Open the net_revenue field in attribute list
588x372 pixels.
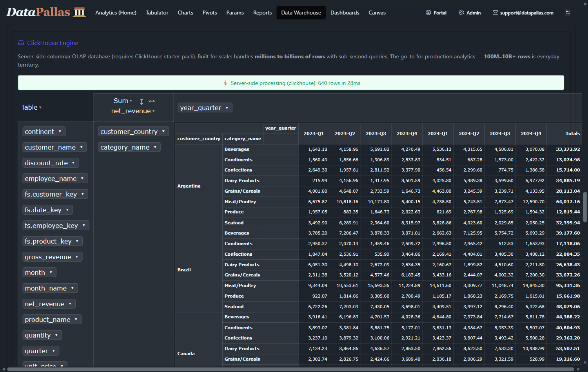click(x=49, y=304)
